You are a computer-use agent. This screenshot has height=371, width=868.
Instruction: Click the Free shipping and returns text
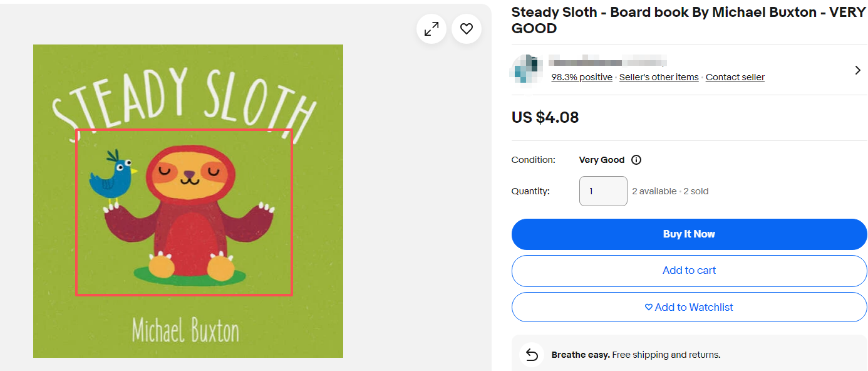[666, 355]
